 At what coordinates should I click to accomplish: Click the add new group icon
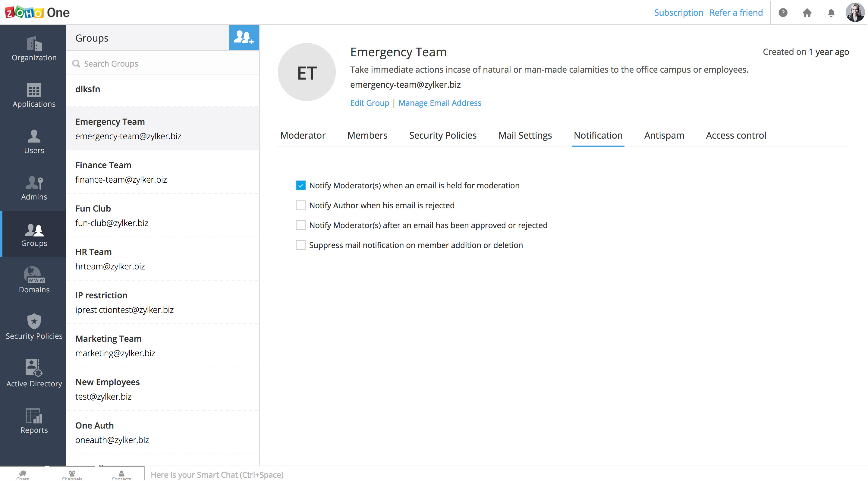(244, 38)
